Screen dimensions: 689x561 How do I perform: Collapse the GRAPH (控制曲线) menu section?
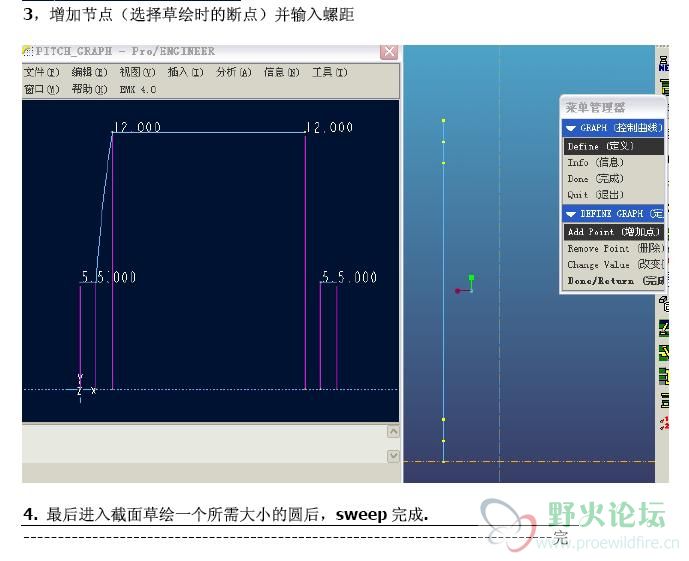571,128
